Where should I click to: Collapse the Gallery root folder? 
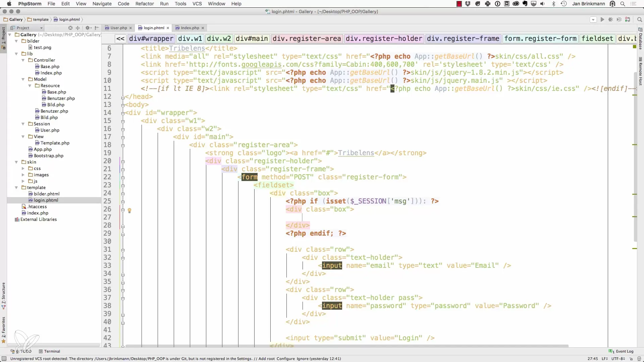coord(10,35)
